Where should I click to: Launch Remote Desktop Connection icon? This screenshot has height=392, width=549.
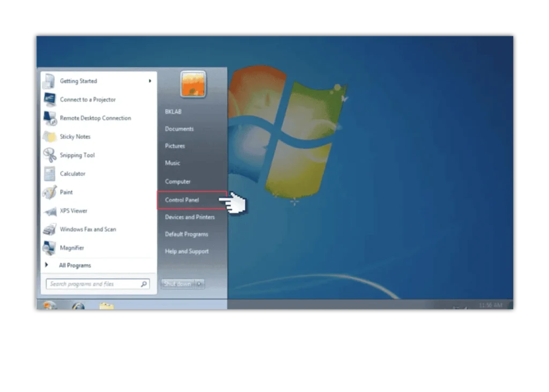50,118
